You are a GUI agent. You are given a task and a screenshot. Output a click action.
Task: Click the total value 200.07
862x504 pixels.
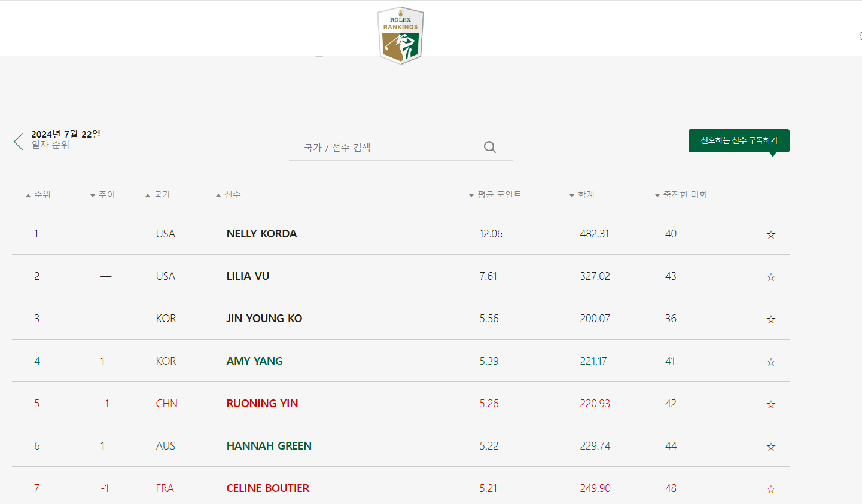tap(595, 319)
